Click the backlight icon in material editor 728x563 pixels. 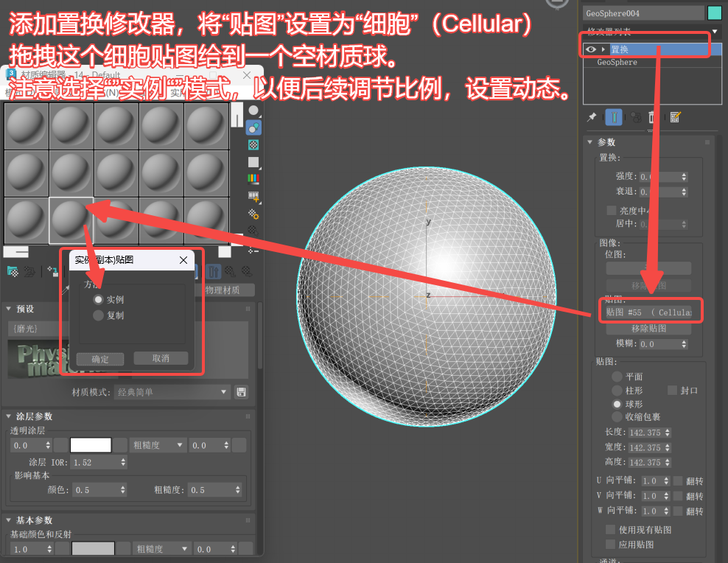(253, 127)
